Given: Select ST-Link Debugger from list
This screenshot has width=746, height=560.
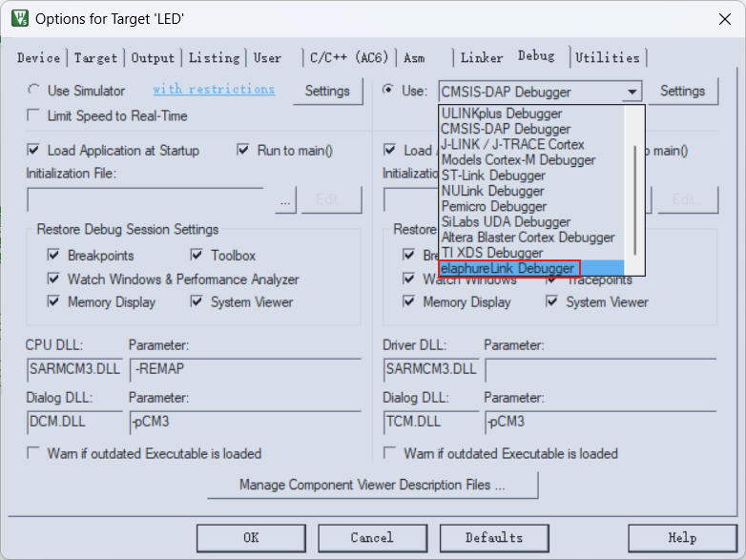Looking at the screenshot, I should pos(532,176).
